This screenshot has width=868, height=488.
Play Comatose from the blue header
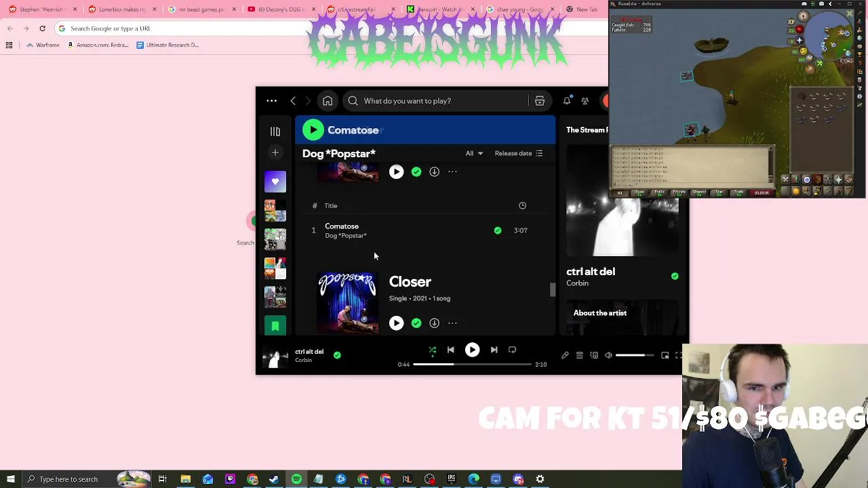(x=313, y=130)
